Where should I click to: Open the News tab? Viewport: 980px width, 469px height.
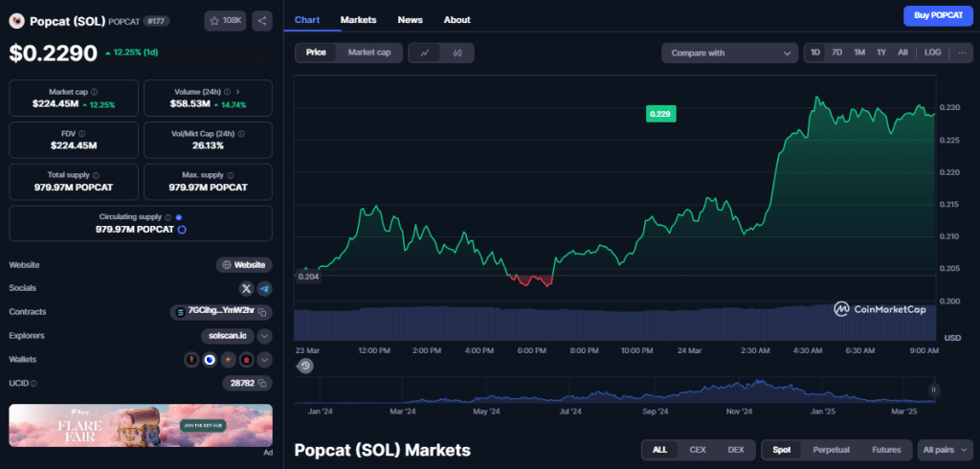(410, 20)
